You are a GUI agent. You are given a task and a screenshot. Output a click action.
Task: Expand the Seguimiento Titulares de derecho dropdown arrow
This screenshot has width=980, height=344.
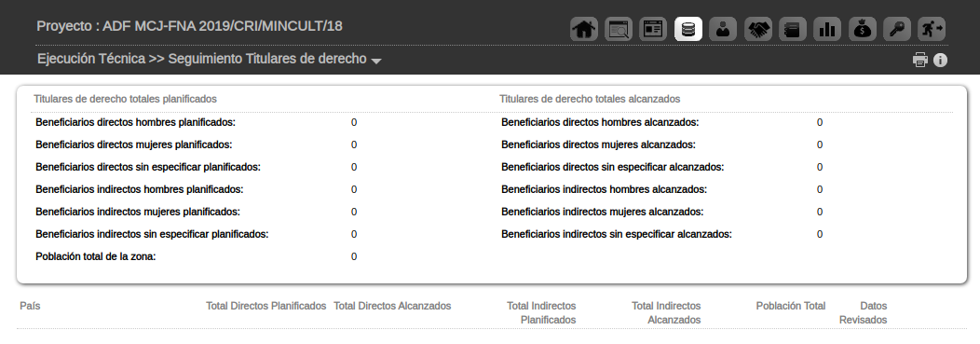click(376, 61)
